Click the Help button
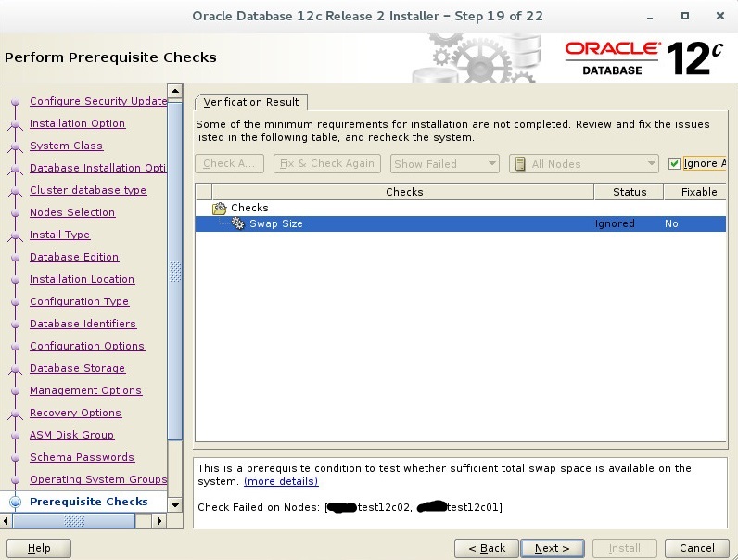738x560 pixels. (x=39, y=548)
